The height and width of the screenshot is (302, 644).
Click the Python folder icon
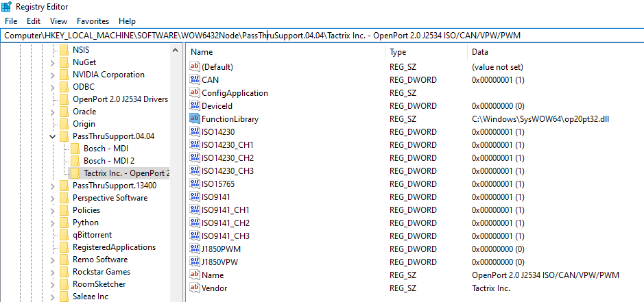pyautogui.click(x=64, y=223)
